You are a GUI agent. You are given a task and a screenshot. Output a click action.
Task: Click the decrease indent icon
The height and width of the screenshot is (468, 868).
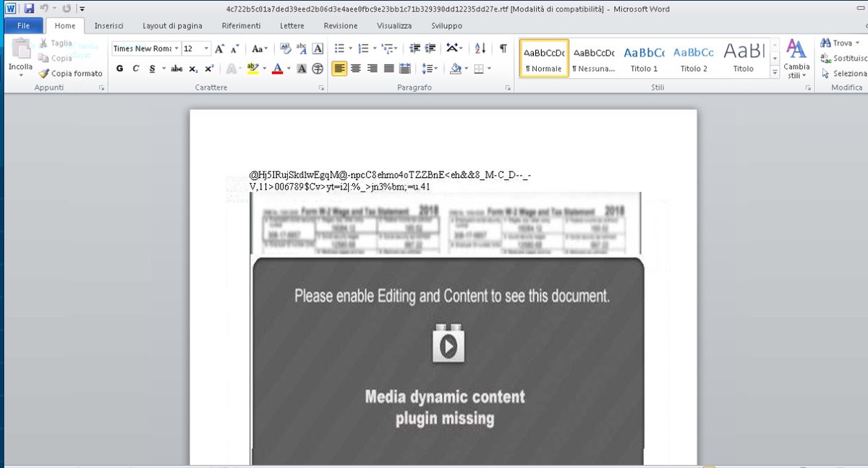pos(415,48)
